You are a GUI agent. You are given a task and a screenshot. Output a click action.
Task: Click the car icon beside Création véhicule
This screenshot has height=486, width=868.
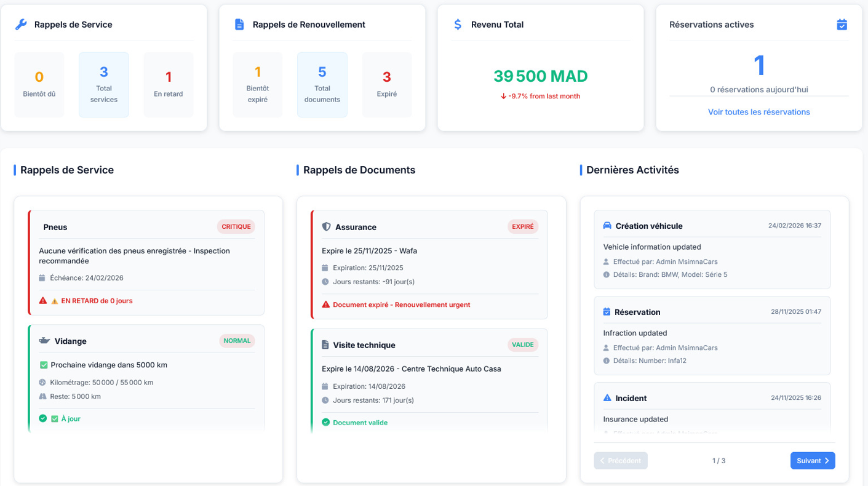608,226
